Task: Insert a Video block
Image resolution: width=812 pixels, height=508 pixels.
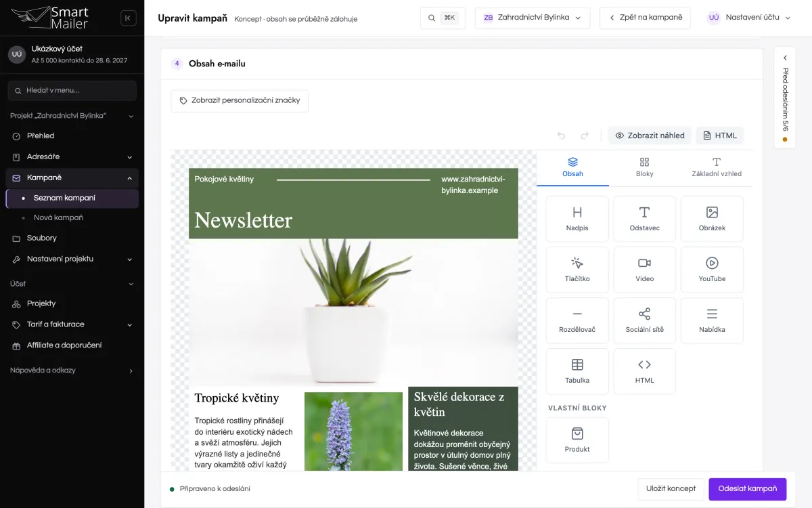Action: click(x=644, y=270)
